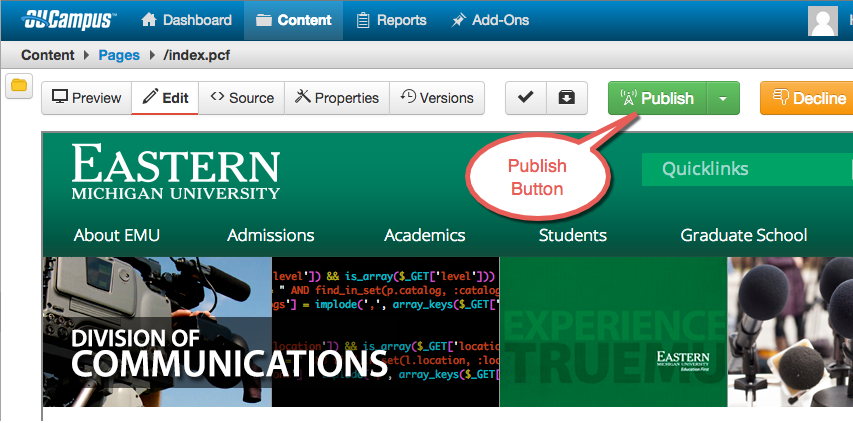Open the Content menu
Viewport: 853px width, 423px height.
click(293, 20)
